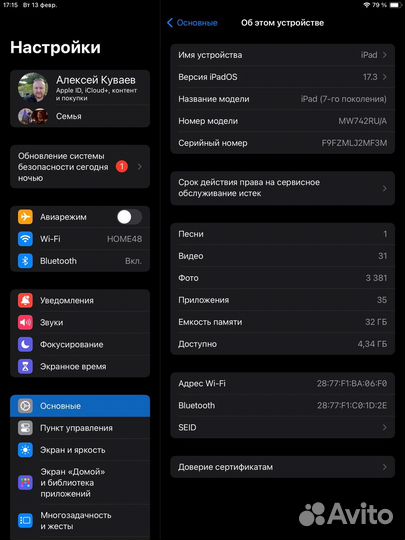Tap the battery indicator in status bar
The width and height of the screenshot is (405, 540).
tap(395, 5)
